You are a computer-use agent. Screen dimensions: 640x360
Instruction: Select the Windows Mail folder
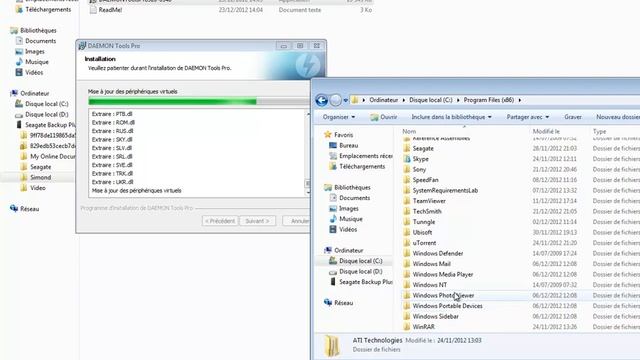point(431,264)
